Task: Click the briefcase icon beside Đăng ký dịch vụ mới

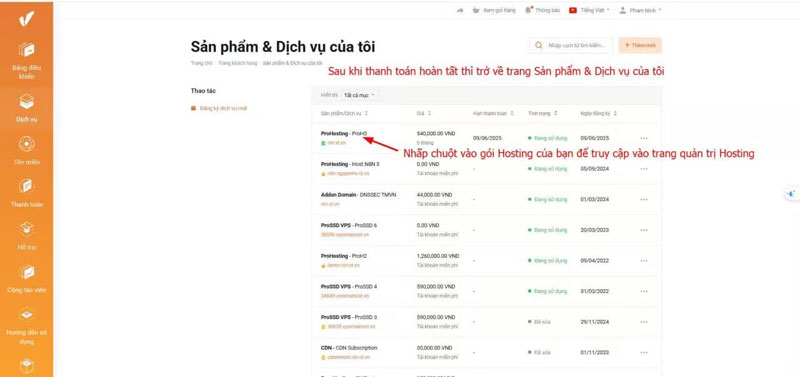Action: pyautogui.click(x=193, y=108)
